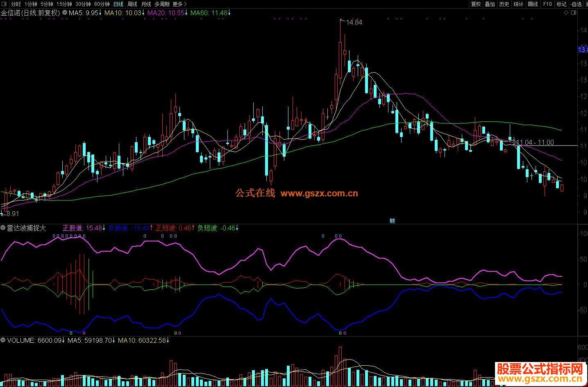The height and width of the screenshot is (387, 588).
Task: Open 多周期 multi-period view
Action: 162,4
